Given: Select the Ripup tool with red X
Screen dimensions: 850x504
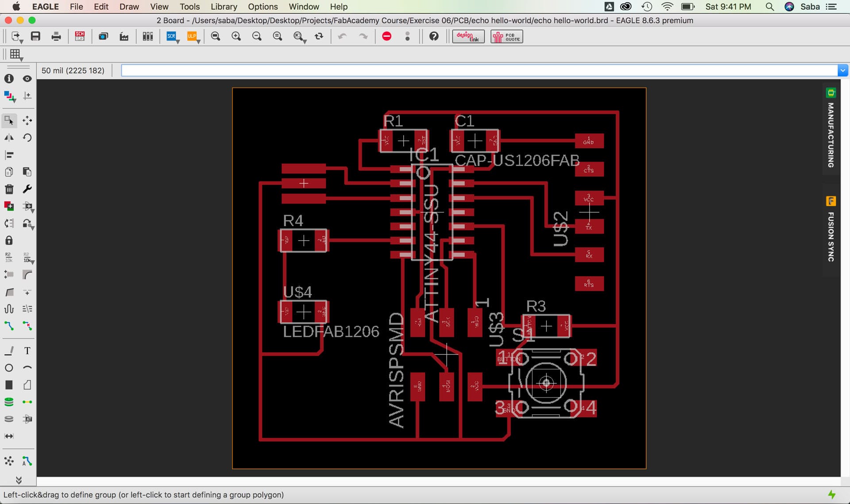Looking at the screenshot, I should pyautogui.click(x=27, y=326).
